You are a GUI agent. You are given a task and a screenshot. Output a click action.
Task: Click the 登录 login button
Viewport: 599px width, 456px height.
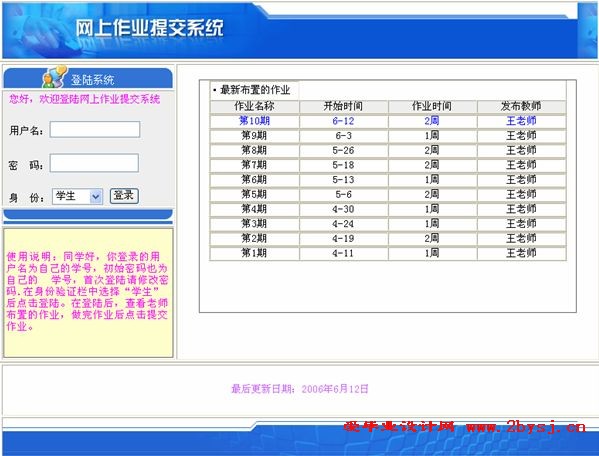tap(124, 196)
